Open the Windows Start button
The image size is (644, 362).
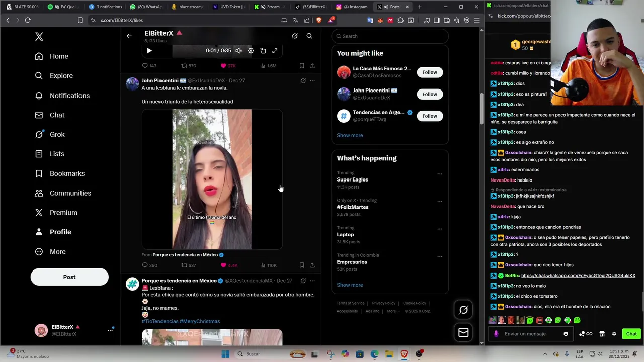tap(225, 354)
